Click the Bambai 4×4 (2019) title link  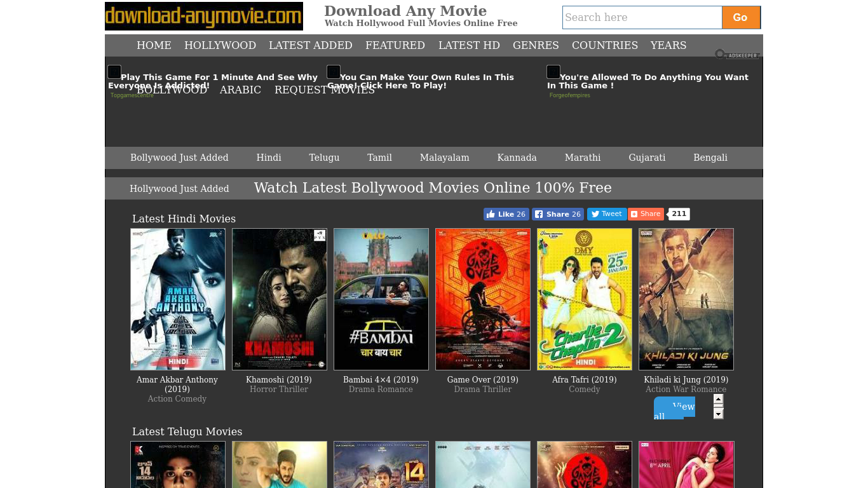tap(381, 380)
